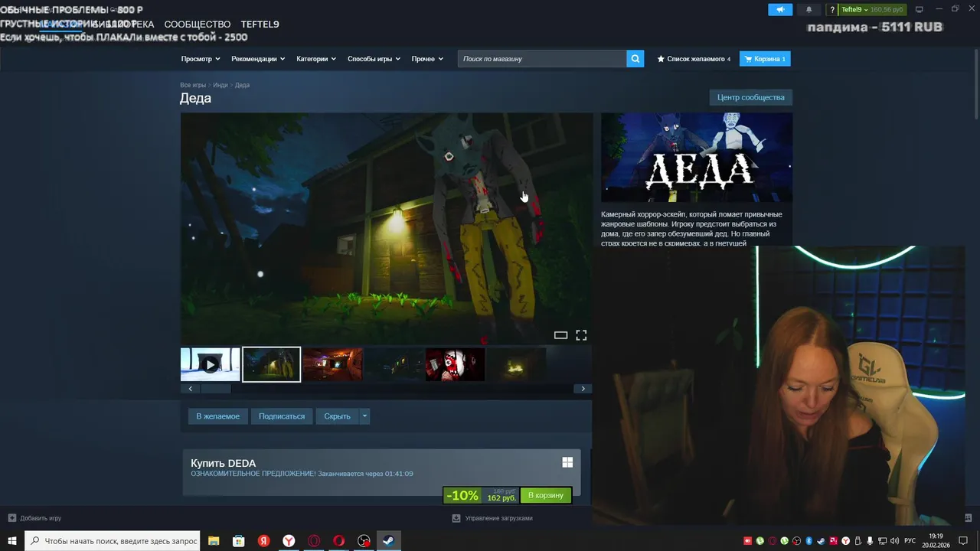
Task: Click the ДЕДА game header image
Action: coord(697,158)
